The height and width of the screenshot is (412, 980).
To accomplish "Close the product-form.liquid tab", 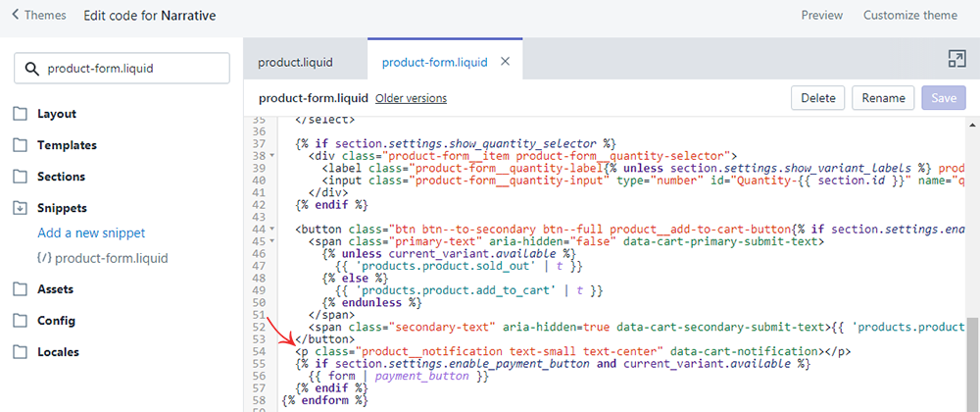I will point(506,62).
